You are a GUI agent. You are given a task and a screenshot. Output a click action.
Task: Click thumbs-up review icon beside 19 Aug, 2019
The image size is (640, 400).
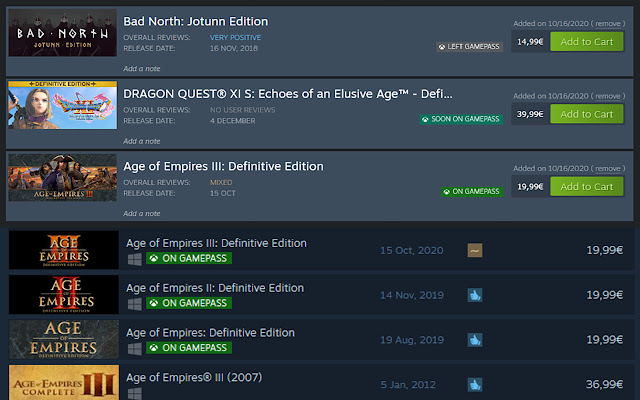[474, 340]
